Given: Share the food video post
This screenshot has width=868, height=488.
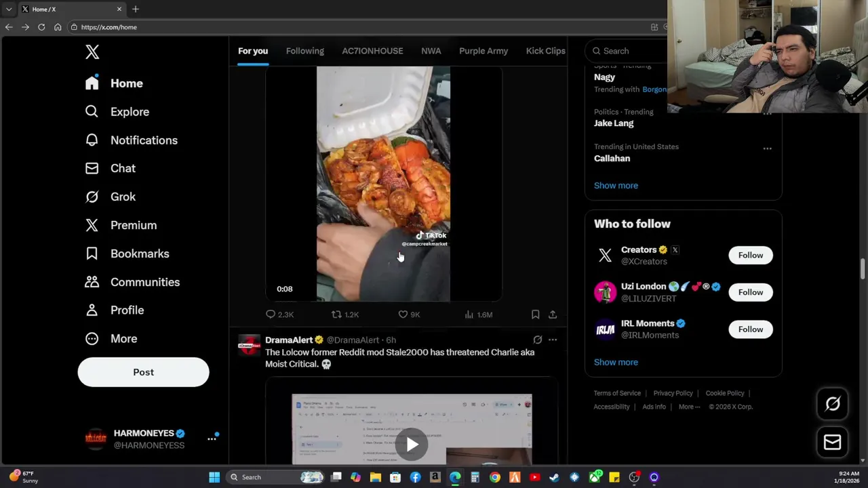Looking at the screenshot, I should point(553,314).
